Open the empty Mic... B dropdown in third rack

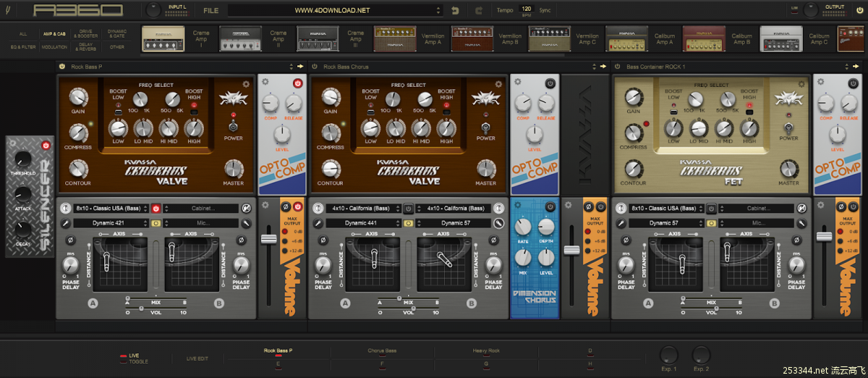757,223
